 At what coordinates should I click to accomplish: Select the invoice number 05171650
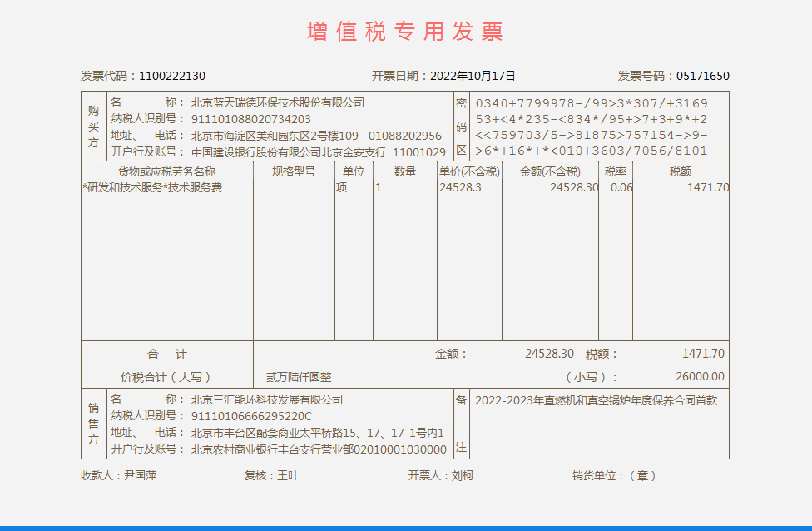point(702,76)
